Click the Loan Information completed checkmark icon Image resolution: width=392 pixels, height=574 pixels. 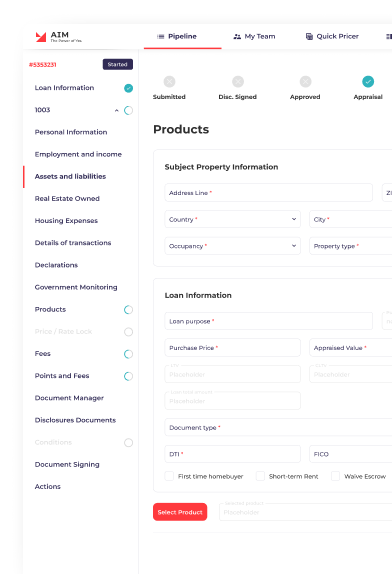point(128,88)
